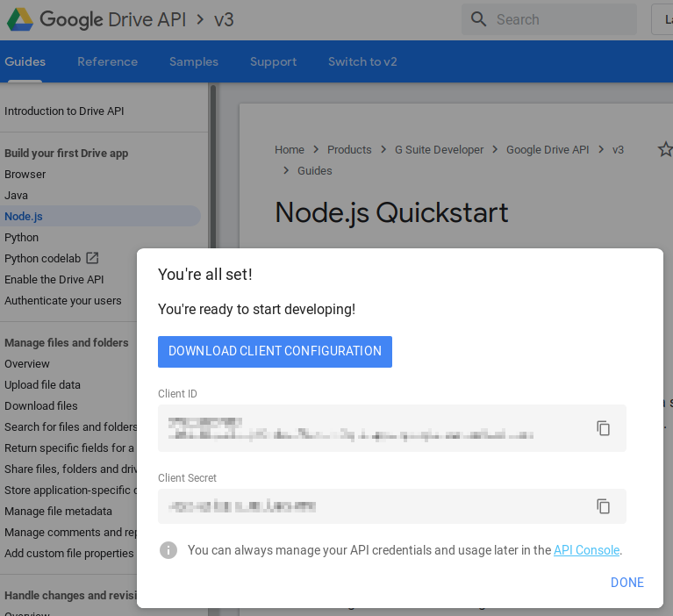Click the search magnifier icon
This screenshot has height=616, width=673.
[478, 19]
